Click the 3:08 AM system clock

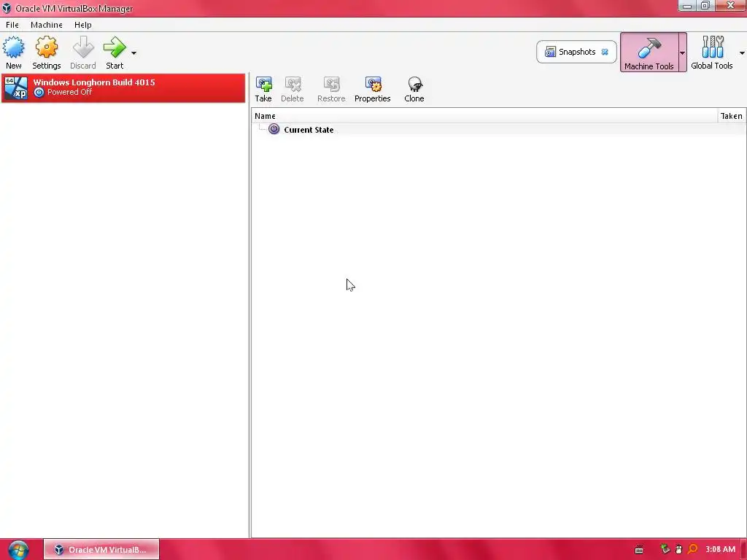click(x=720, y=550)
